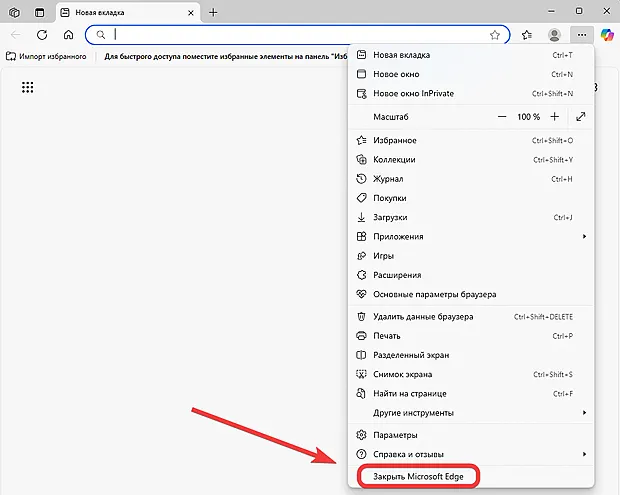The height and width of the screenshot is (495, 620).
Task: Open Основные параметры браузера
Action: (x=471, y=295)
